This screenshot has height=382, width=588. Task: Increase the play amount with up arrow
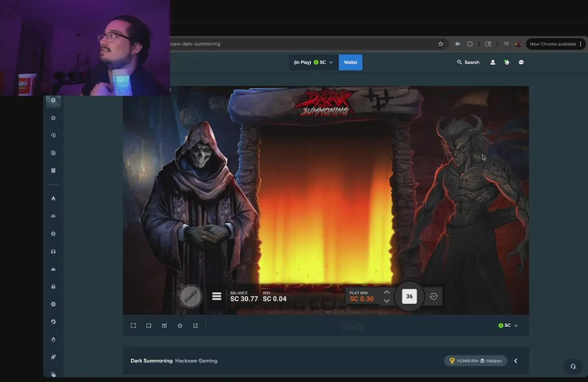click(x=387, y=292)
